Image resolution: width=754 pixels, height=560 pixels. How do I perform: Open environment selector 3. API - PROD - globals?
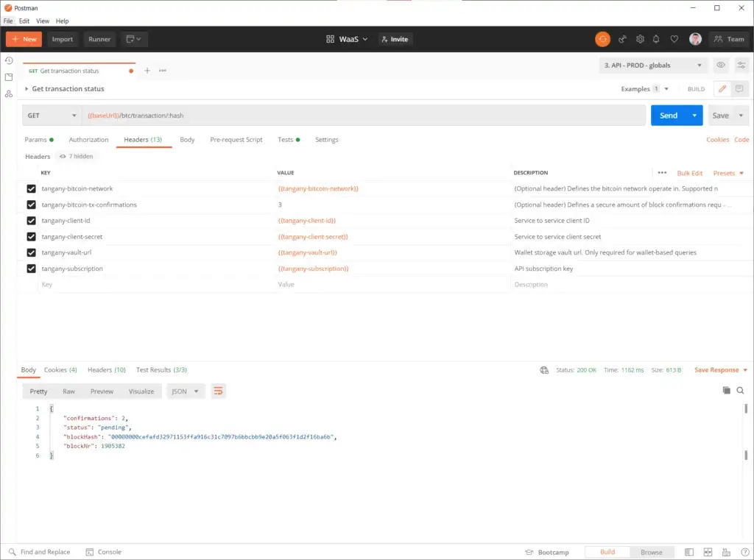(x=653, y=65)
